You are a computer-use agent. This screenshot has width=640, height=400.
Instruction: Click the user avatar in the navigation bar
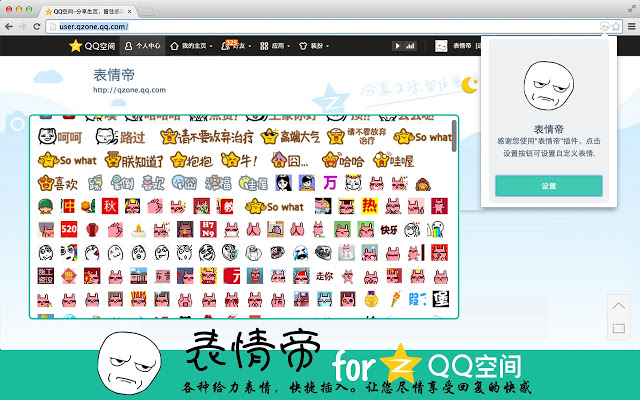(441, 46)
